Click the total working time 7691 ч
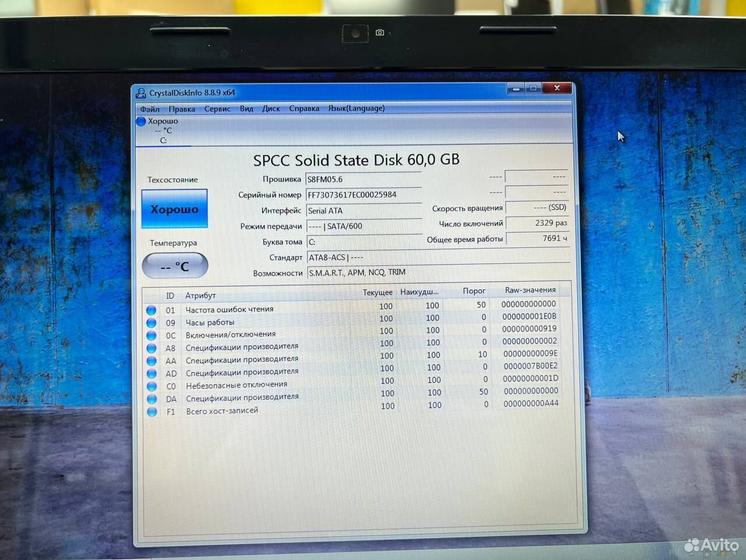The width and height of the screenshot is (746, 560). point(537,238)
